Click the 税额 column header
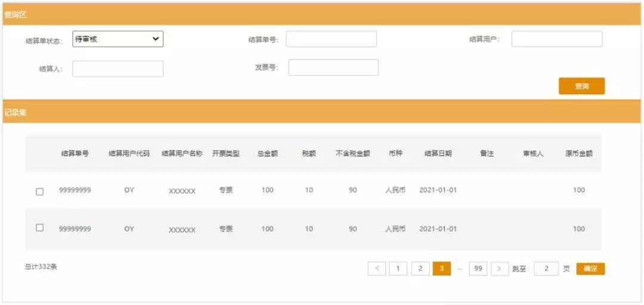644x305 pixels. (309, 154)
